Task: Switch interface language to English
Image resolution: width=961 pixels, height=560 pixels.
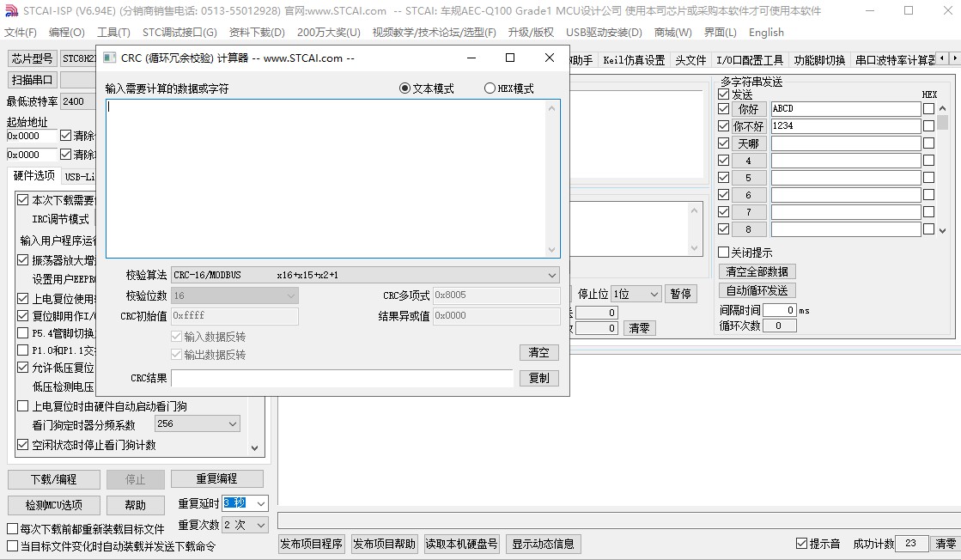Action: coord(766,33)
